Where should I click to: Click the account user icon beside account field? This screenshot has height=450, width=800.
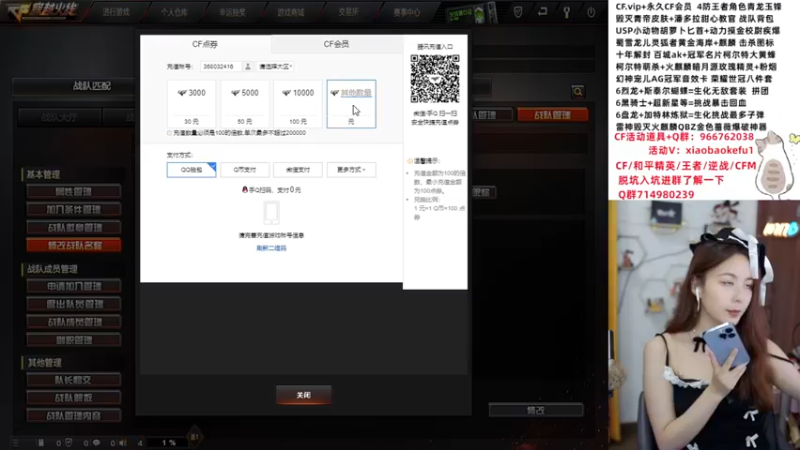247,66
